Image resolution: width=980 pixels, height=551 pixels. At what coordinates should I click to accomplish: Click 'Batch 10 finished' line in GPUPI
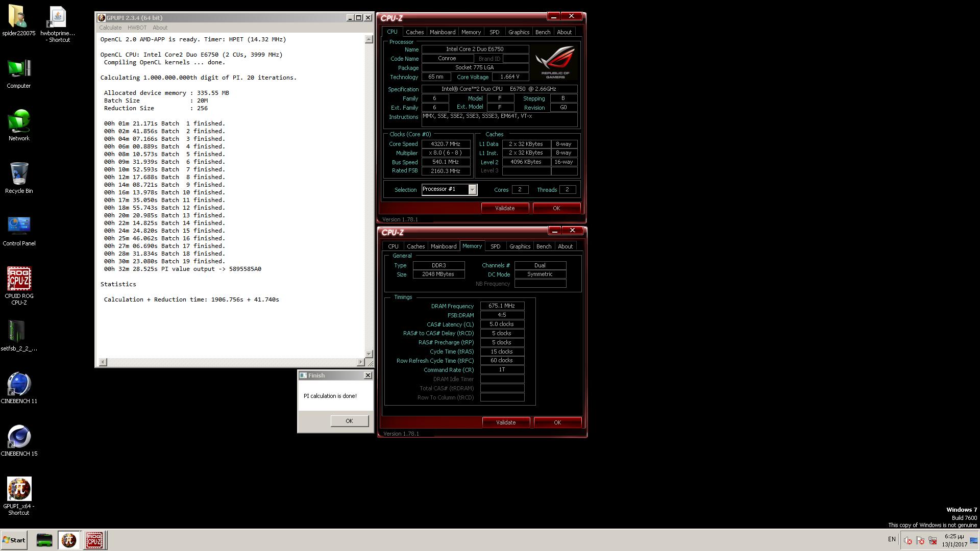(164, 192)
